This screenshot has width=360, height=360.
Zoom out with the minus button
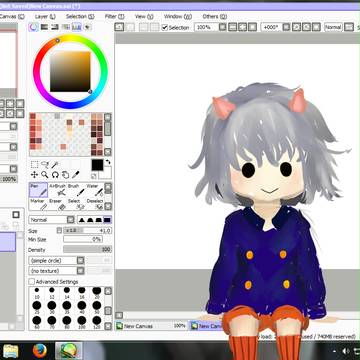click(x=234, y=27)
